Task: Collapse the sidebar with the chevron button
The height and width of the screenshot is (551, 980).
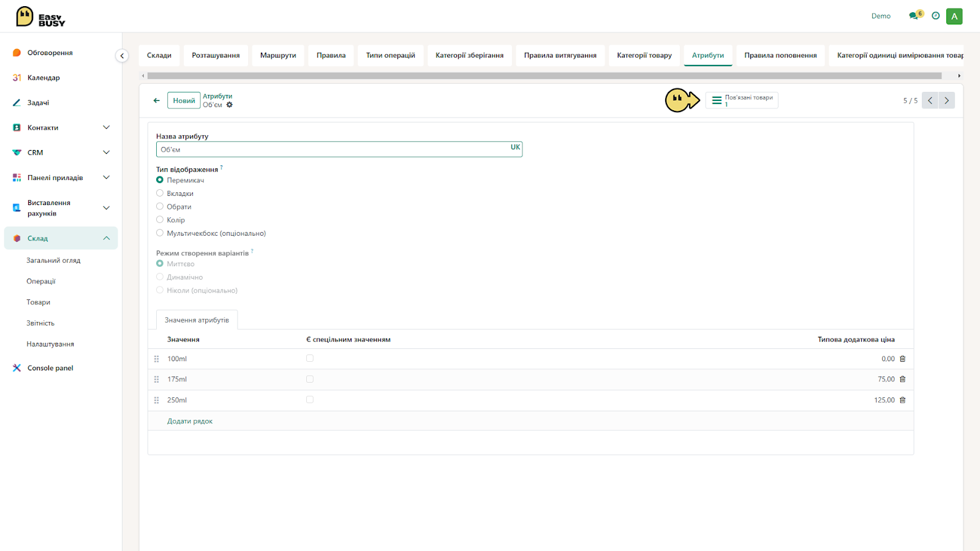Action: pos(122,56)
